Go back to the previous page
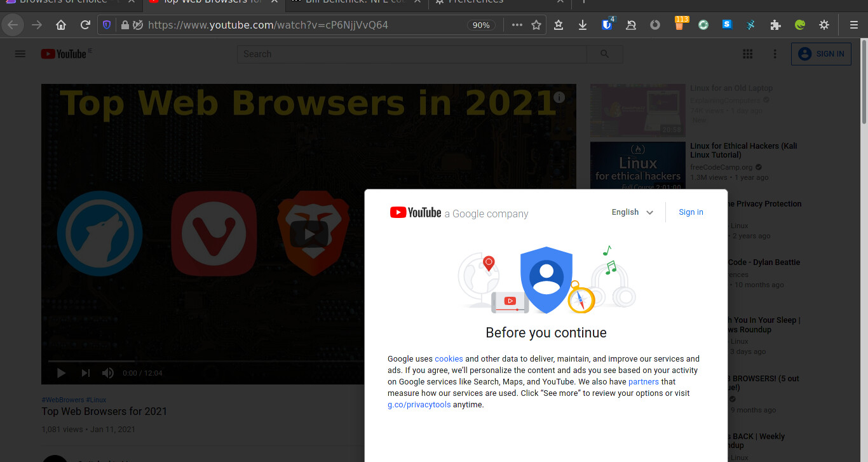This screenshot has width=868, height=462. coord(13,25)
